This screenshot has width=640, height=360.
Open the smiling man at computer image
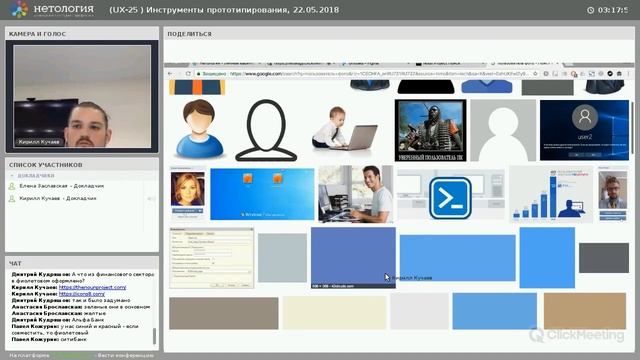pos(356,194)
